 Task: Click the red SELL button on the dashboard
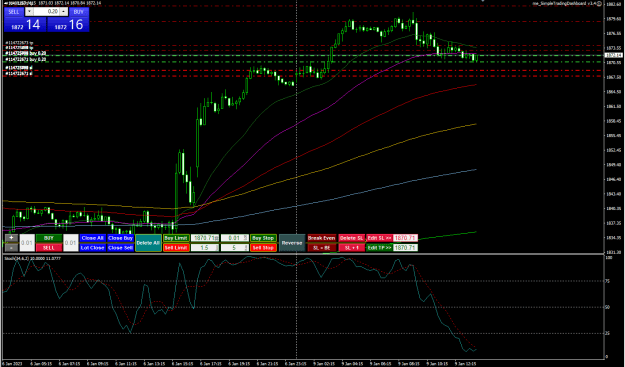tap(49, 247)
